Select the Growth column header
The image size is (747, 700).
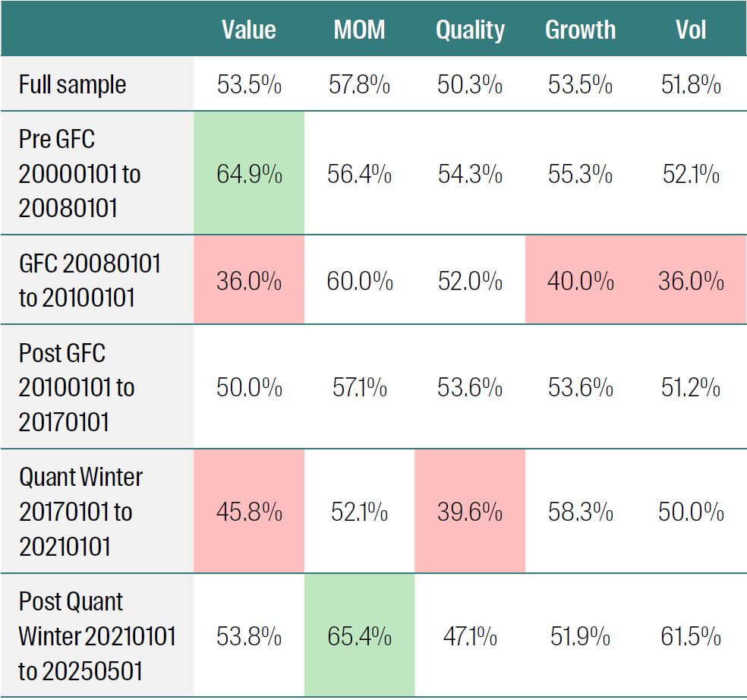(580, 30)
